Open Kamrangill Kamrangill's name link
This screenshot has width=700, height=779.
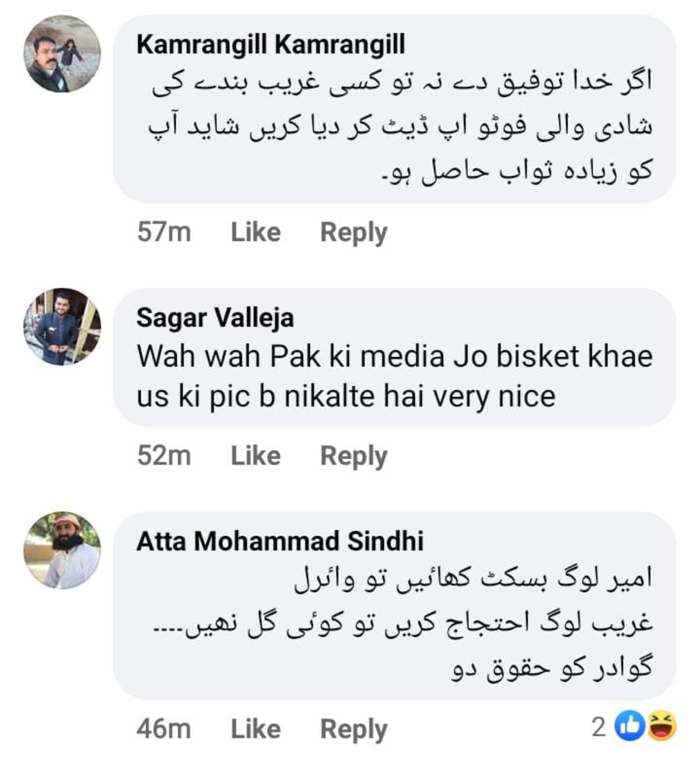pyautogui.click(x=271, y=44)
